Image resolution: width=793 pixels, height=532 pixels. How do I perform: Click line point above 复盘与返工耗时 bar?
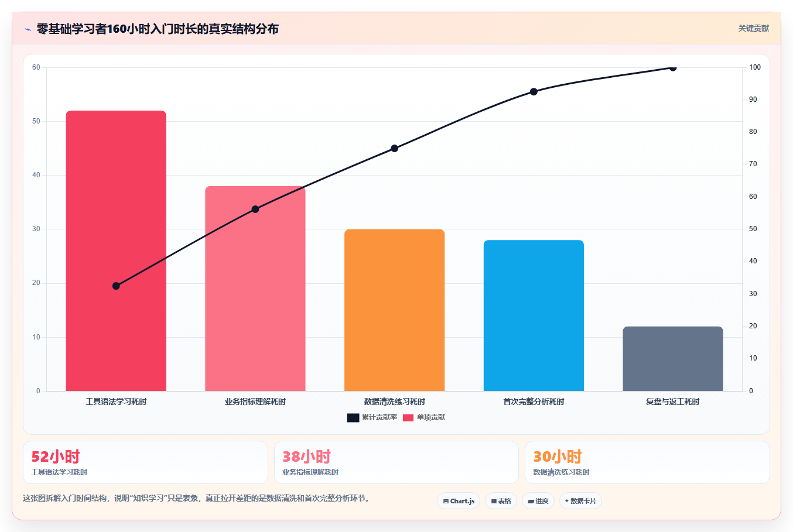(673, 68)
